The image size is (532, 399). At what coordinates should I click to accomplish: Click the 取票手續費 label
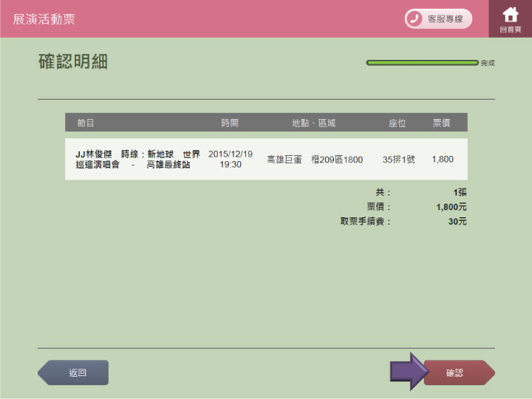[366, 221]
